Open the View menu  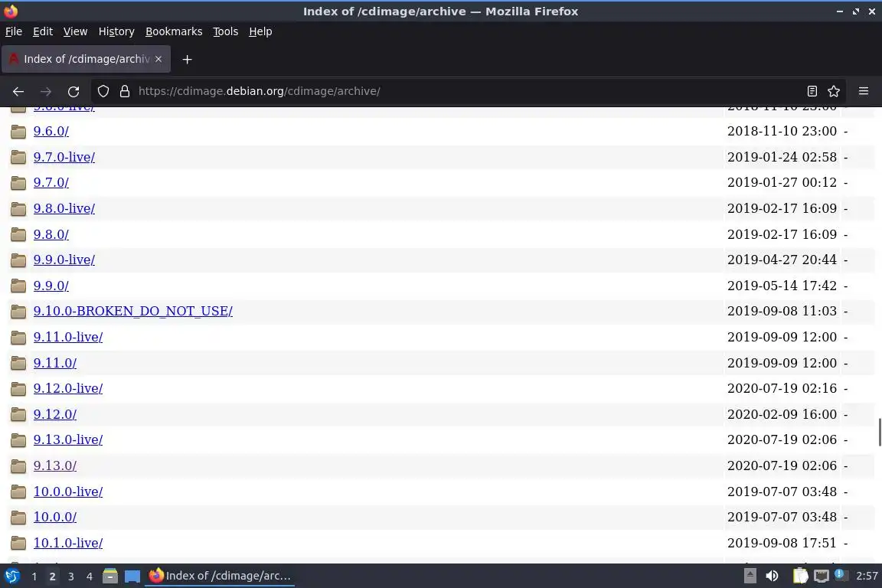point(75,31)
